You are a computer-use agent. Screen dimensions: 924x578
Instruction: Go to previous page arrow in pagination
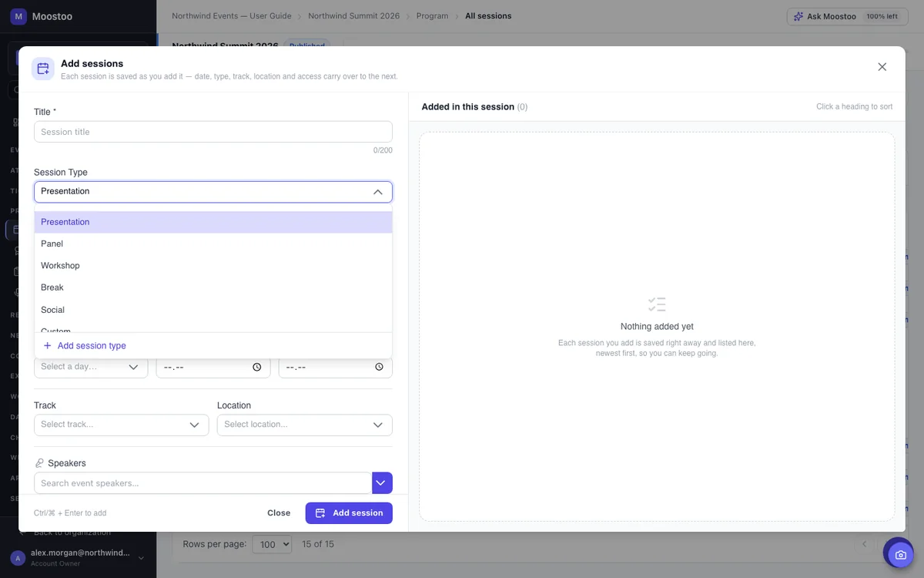864,544
